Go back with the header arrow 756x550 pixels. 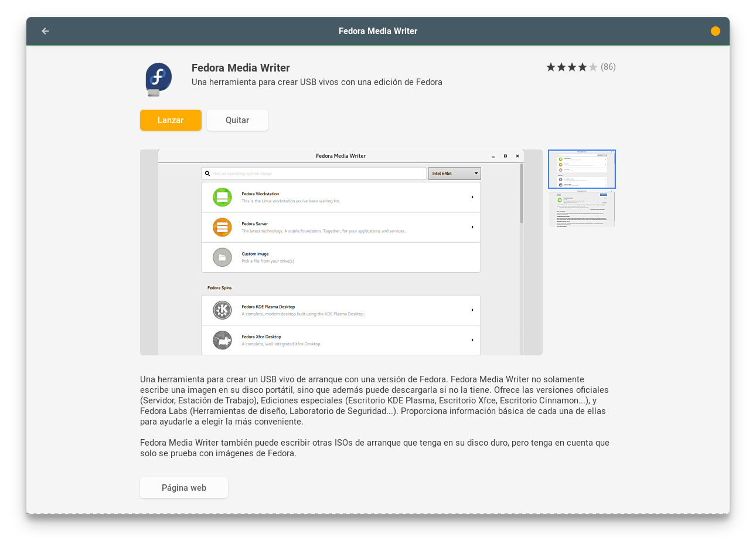point(45,31)
